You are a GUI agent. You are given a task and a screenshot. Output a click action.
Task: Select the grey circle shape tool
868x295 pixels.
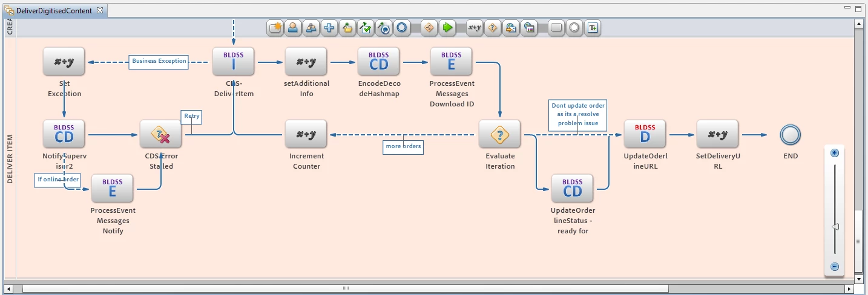[x=574, y=28]
